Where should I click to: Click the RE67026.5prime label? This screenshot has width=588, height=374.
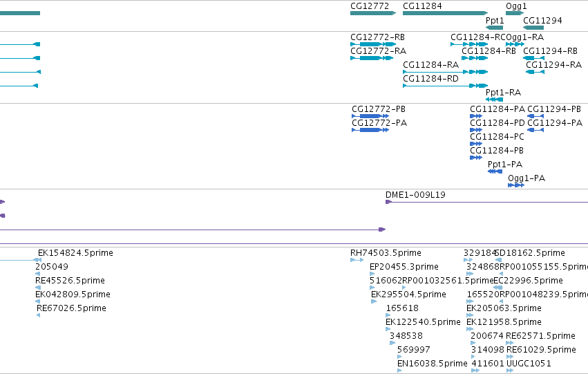pos(71,308)
